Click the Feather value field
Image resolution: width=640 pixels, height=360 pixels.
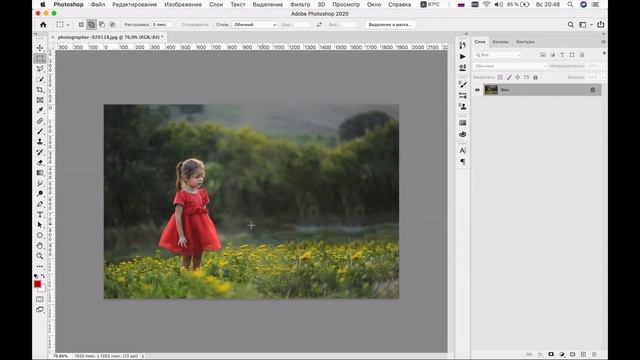[x=162, y=24]
